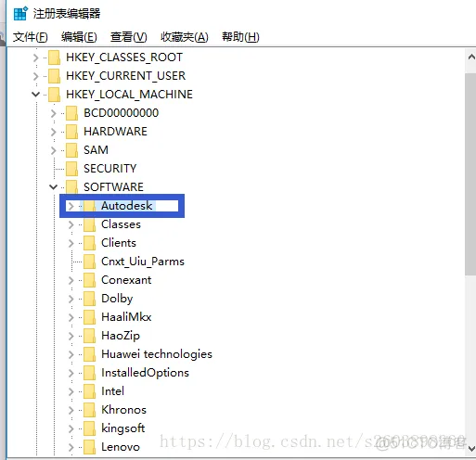This screenshot has height=460, width=476.
Task: Click the vertical scrollbar thumb
Action: [x=470, y=173]
